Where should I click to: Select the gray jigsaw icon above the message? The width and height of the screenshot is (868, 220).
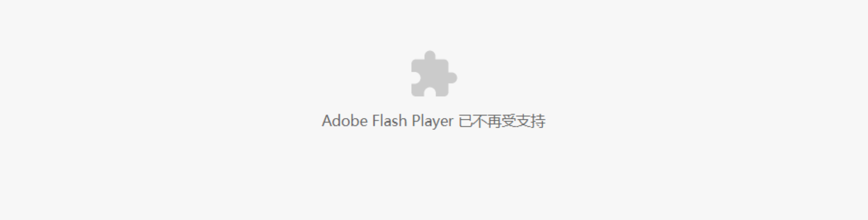pos(434,74)
